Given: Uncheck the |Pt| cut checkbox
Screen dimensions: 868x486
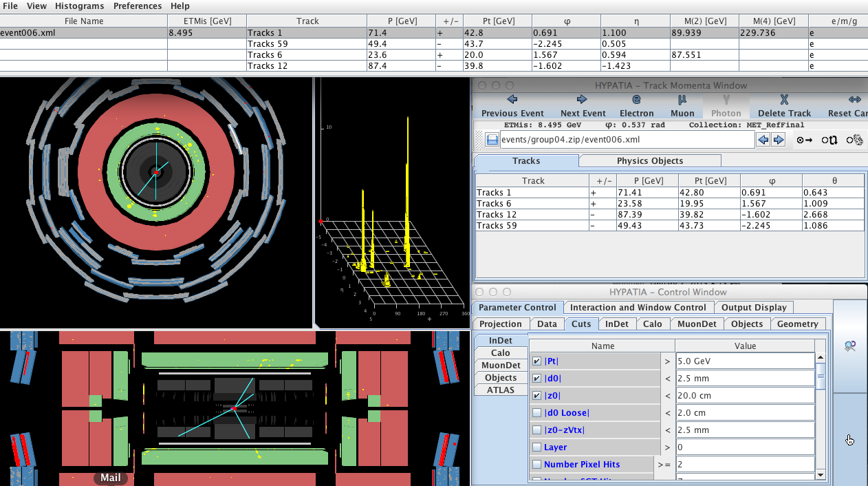Looking at the screenshot, I should coord(537,361).
